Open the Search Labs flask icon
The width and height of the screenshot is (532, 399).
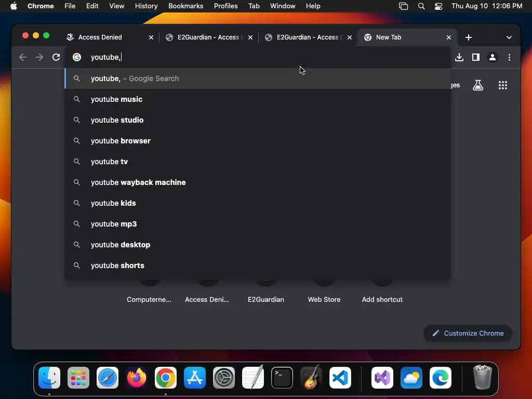pyautogui.click(x=478, y=85)
